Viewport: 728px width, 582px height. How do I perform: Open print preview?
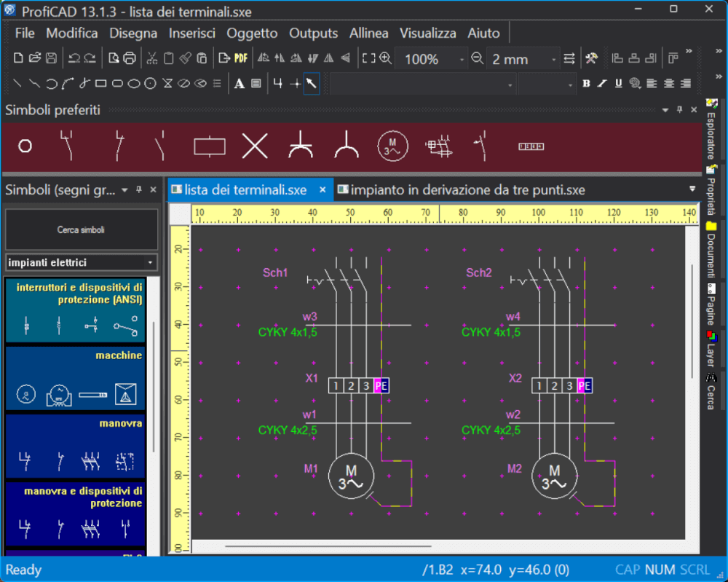(114, 58)
